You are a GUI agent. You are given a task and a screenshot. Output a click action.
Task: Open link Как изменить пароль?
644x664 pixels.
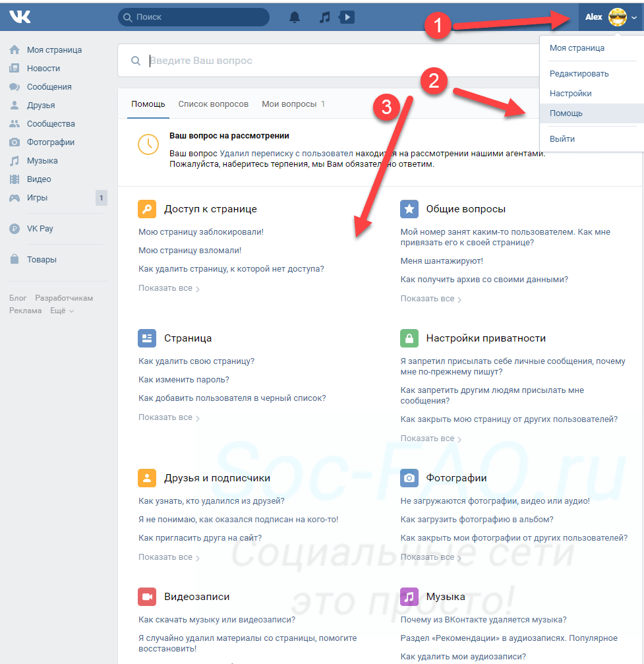(184, 380)
